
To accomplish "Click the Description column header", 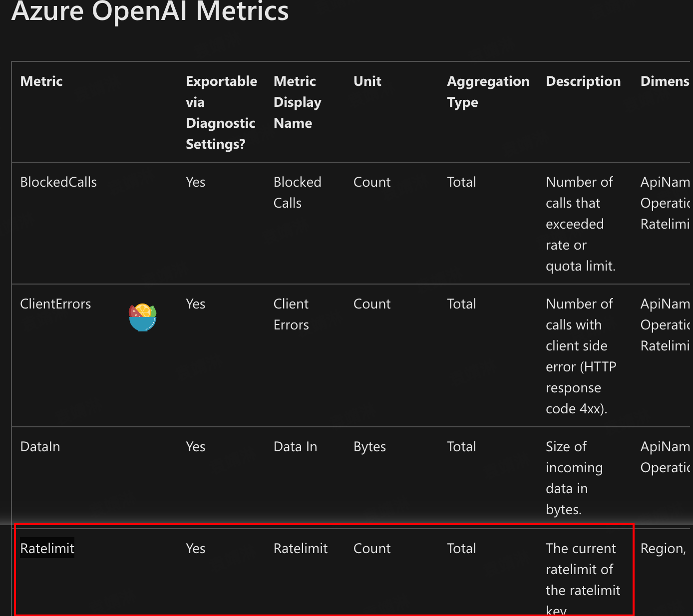I will click(x=583, y=81).
